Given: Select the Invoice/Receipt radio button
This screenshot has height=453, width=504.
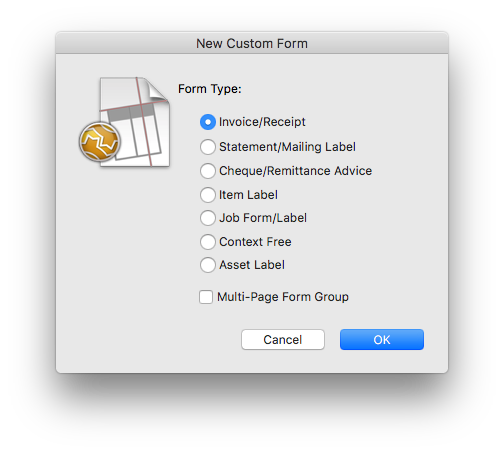Looking at the screenshot, I should click(x=208, y=122).
